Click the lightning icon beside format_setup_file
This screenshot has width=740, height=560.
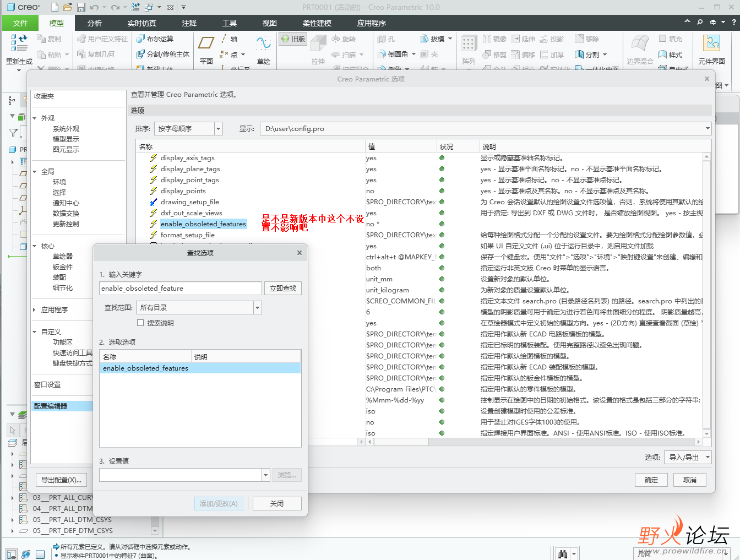(154, 235)
